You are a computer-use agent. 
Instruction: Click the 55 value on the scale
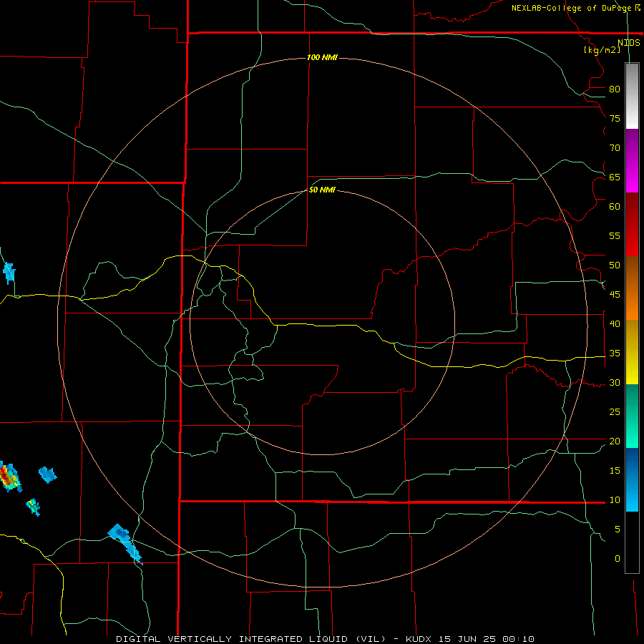pyautogui.click(x=615, y=235)
